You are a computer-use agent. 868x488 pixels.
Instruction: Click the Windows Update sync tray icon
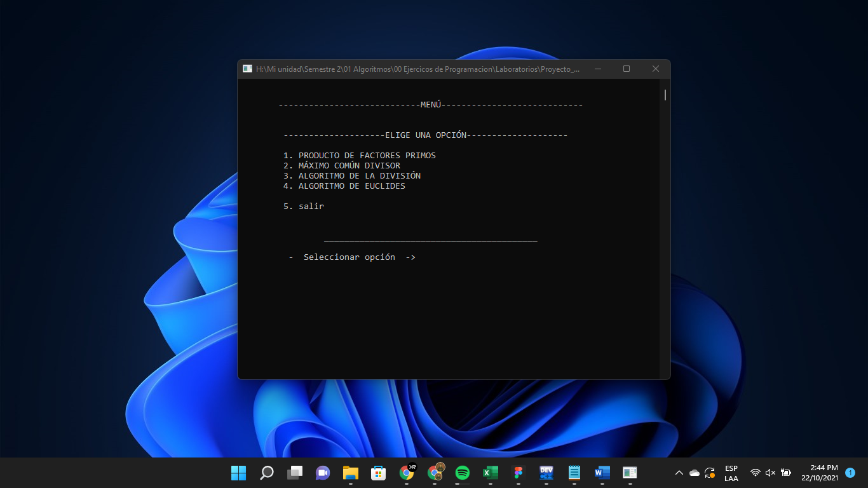click(x=709, y=473)
